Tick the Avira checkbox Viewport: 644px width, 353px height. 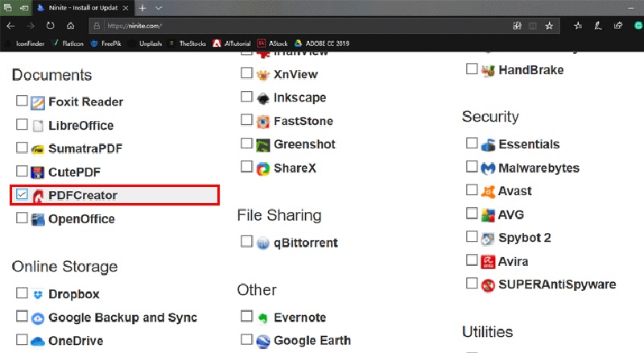pos(472,260)
